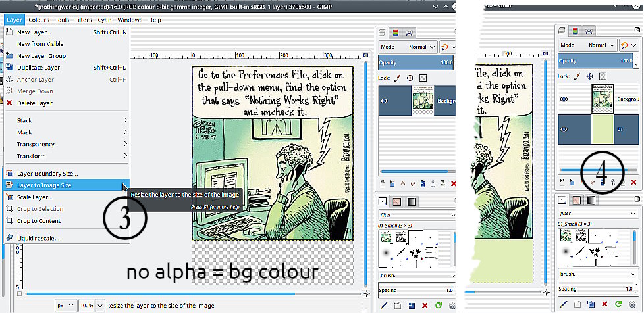644x313 pixels.
Task: Click Duplicate brush icon in left Brushes dock
Action: (x=411, y=305)
